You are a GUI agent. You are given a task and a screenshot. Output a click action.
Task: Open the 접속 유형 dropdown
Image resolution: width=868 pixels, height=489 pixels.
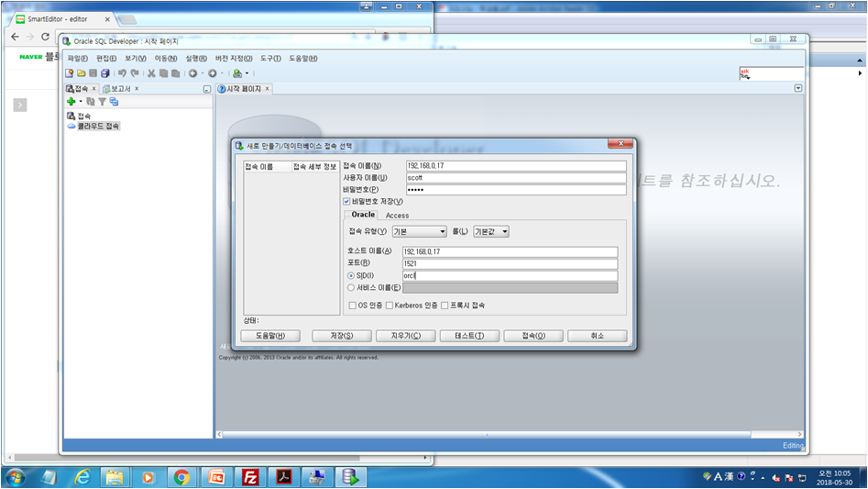[419, 231]
